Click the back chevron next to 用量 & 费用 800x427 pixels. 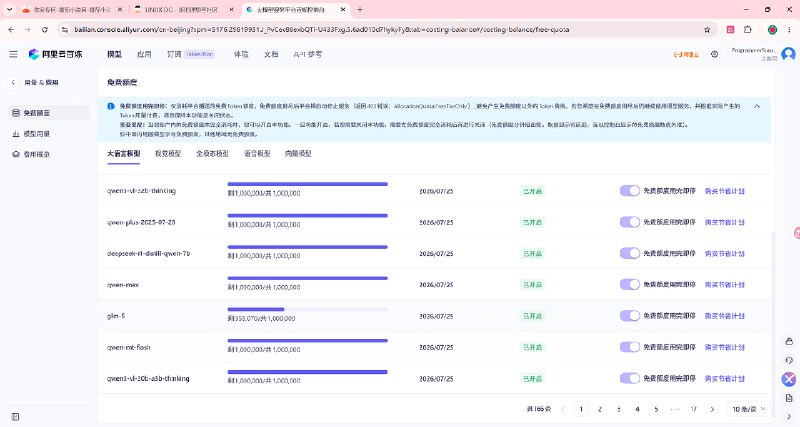click(13, 82)
